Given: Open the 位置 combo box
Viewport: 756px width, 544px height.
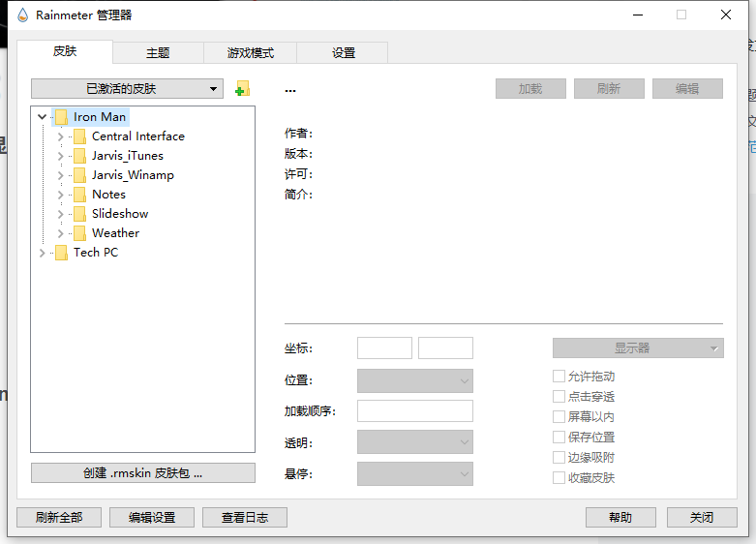Looking at the screenshot, I should click(x=415, y=381).
